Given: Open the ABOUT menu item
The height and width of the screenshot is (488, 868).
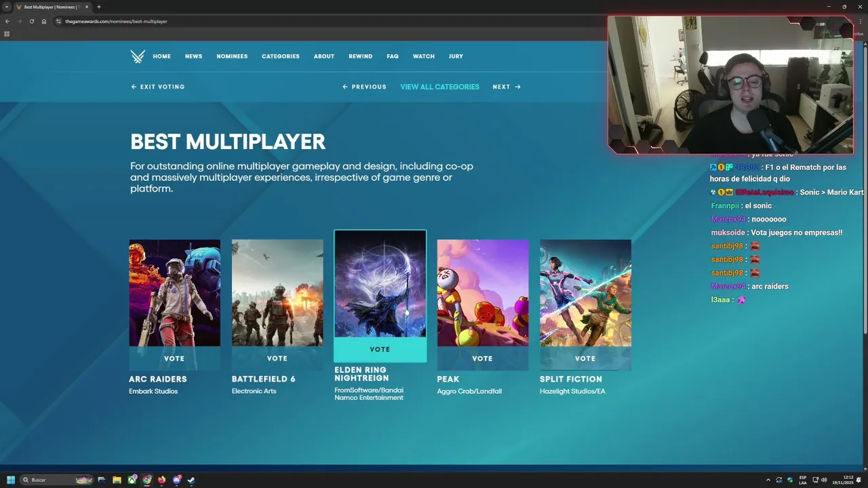Looking at the screenshot, I should click(324, 56).
